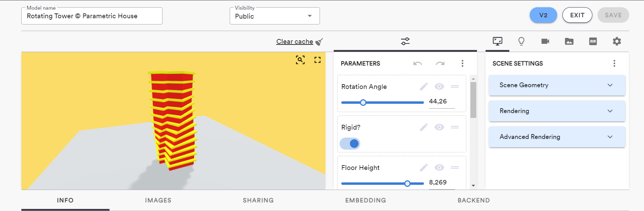Click the undo arrow in Parameters panel
This screenshot has height=211, width=644.
(x=418, y=63)
